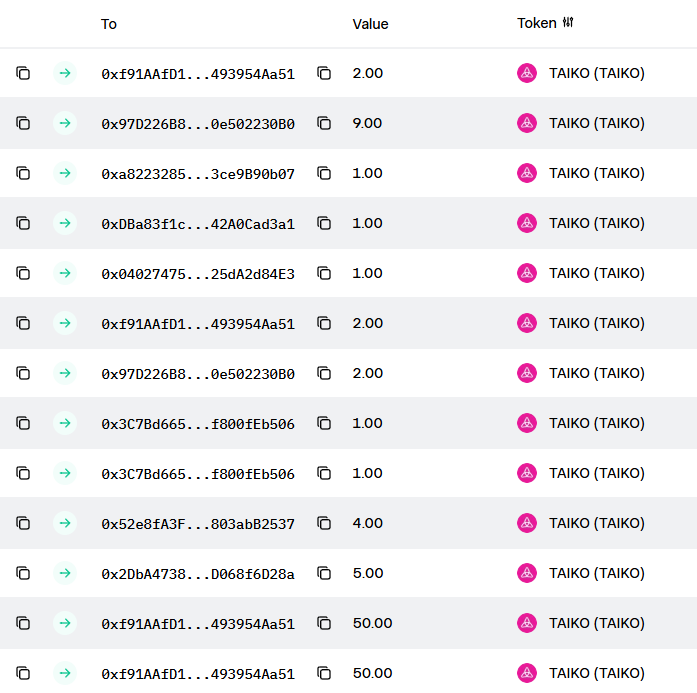Open address 0x04027475...25dA2d84E3

coord(198,274)
